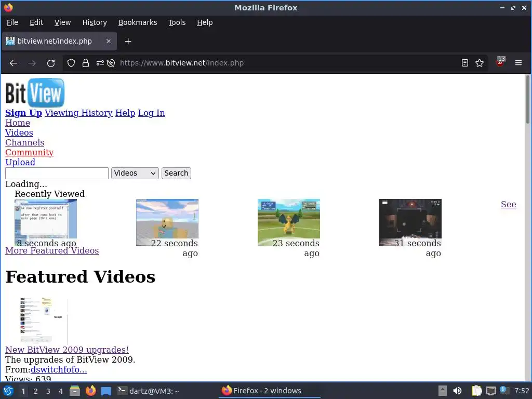
Task: Open the History menu
Action: [x=95, y=22]
